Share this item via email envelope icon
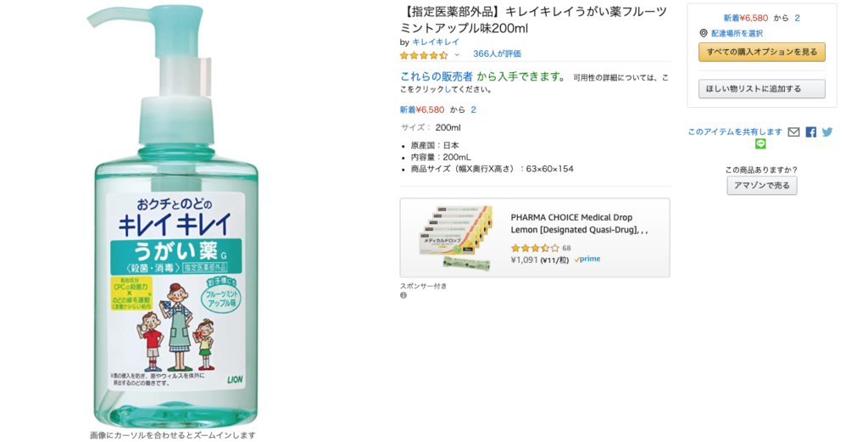868x442 pixels. (793, 131)
